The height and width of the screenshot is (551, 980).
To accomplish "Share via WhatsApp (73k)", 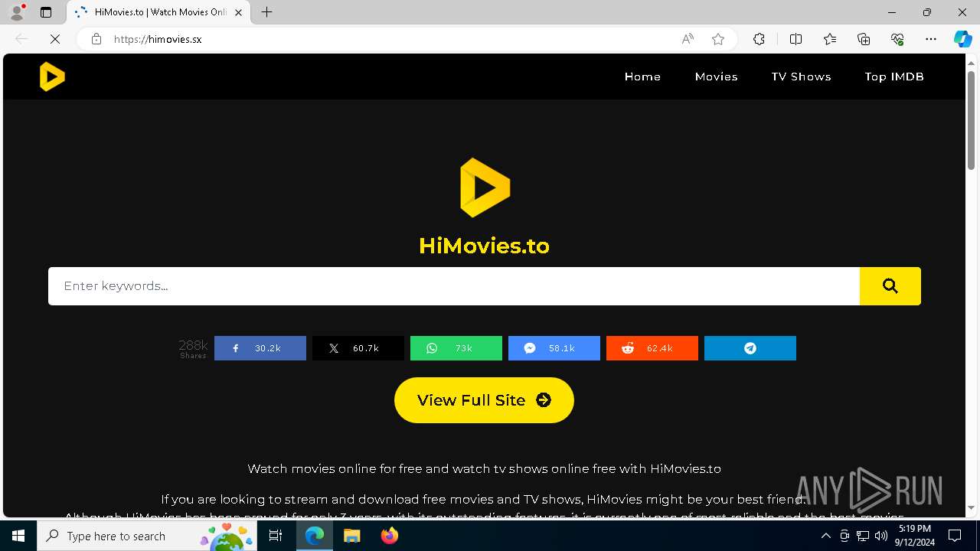I will coord(456,348).
